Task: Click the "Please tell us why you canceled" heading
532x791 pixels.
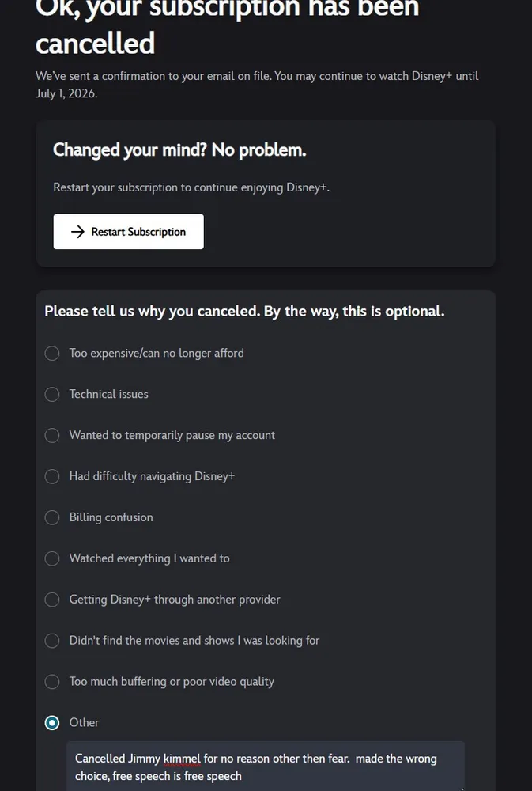Action: click(x=244, y=311)
